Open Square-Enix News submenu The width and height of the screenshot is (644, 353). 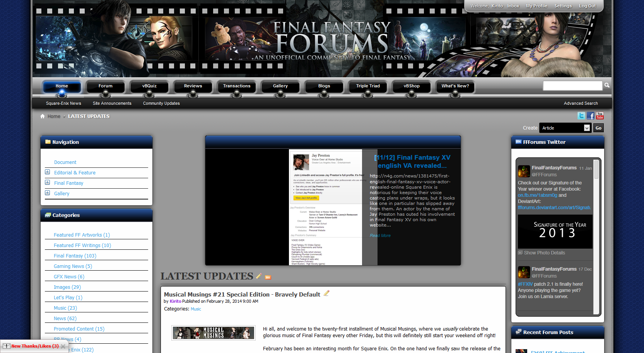pyautogui.click(x=63, y=103)
